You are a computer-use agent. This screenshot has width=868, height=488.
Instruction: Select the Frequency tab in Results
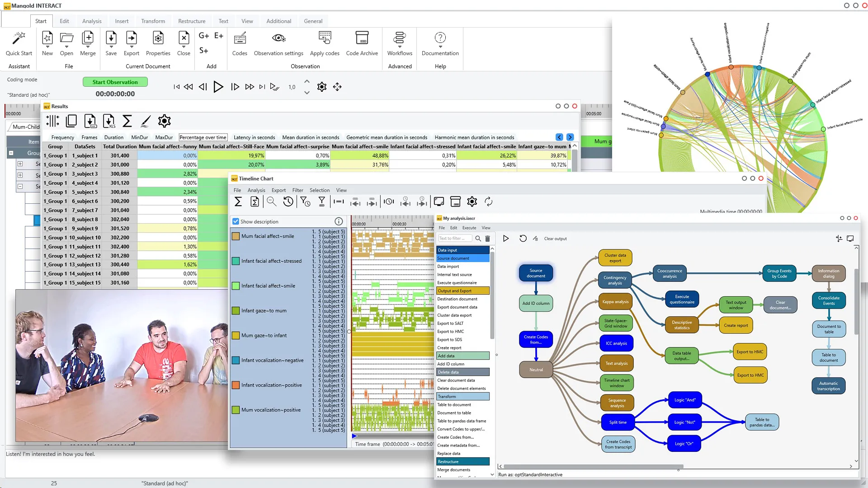(62, 137)
